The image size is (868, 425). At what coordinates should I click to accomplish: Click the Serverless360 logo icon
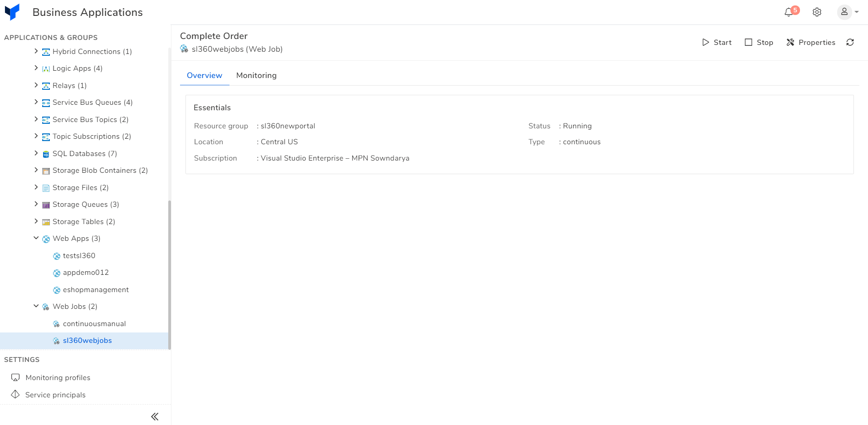(12, 12)
